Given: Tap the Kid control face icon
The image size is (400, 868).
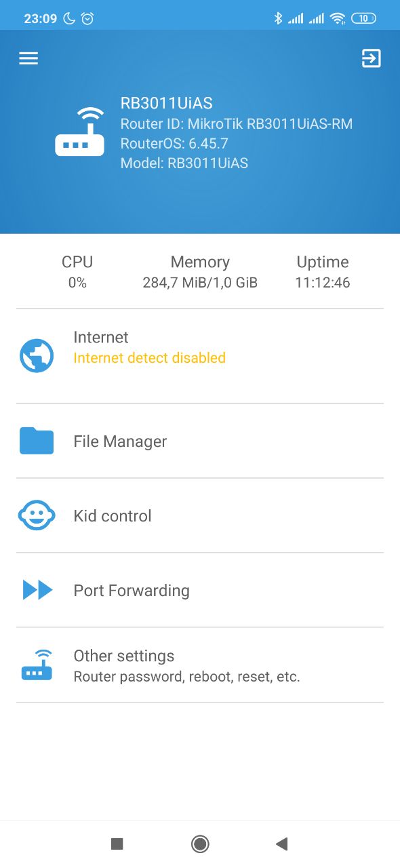Looking at the screenshot, I should click(37, 515).
